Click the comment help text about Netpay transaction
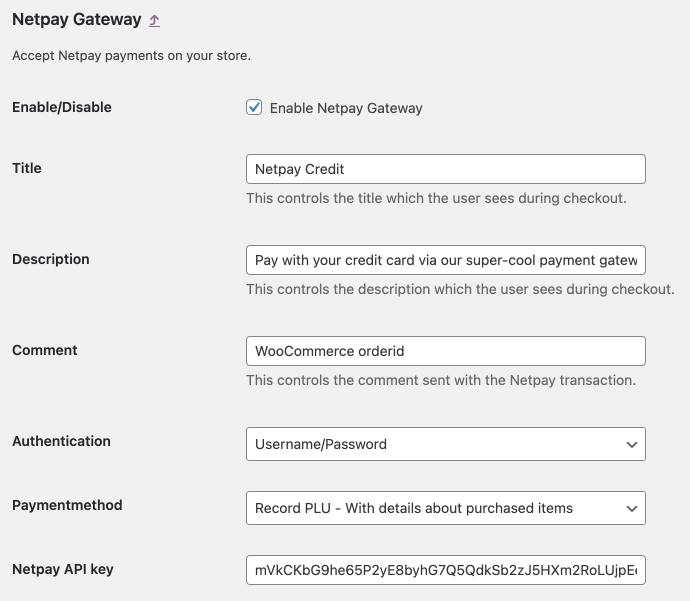 click(441, 380)
